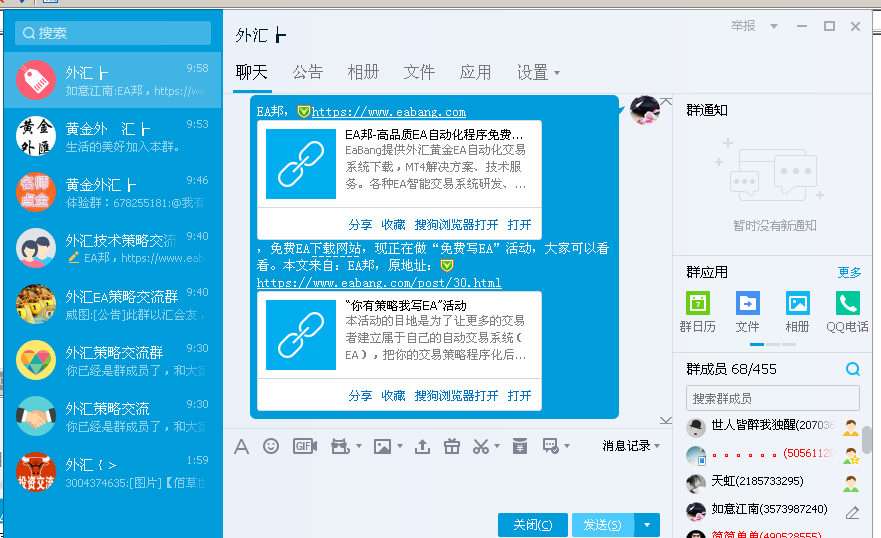Screen dimensions: 881x538
Task: Switch to the 相册 tab
Action: [x=364, y=72]
